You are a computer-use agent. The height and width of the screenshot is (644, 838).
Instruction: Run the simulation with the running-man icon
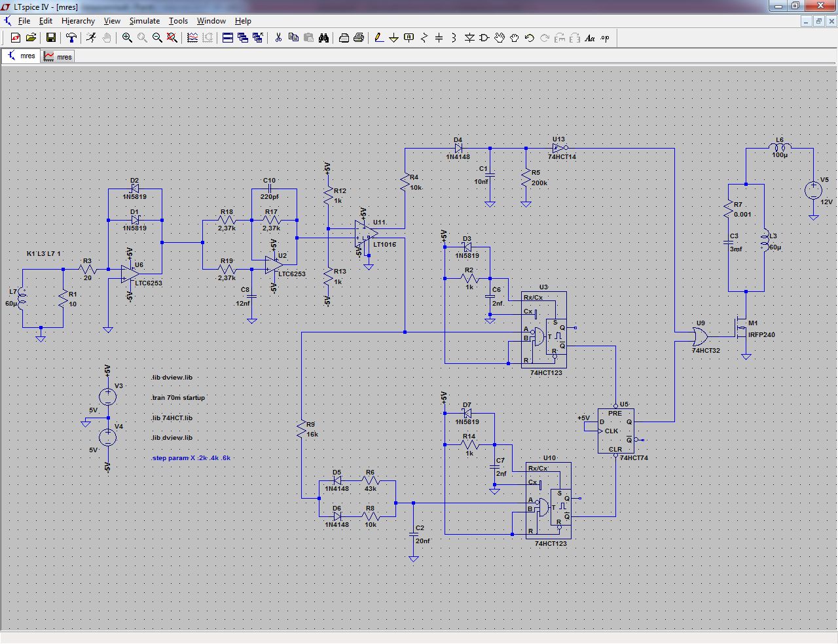tap(91, 38)
